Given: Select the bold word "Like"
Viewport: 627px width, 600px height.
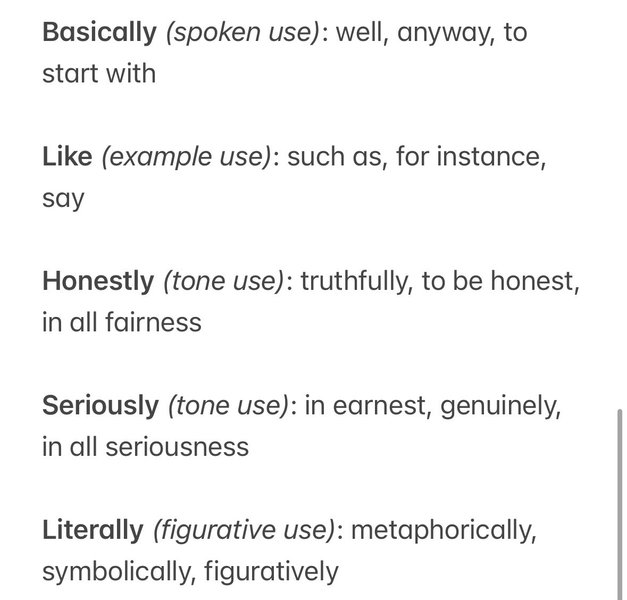Looking at the screenshot, I should point(68,157).
